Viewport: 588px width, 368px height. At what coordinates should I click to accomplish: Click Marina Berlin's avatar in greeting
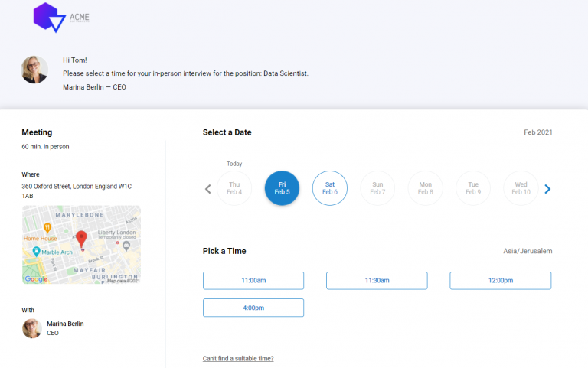[x=34, y=70]
